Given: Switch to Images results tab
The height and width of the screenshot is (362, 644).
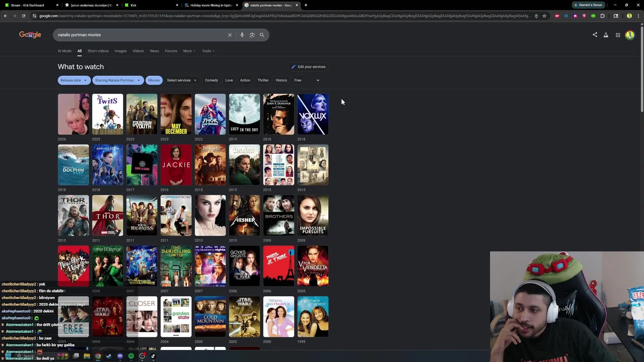Looking at the screenshot, I should pos(121,51).
